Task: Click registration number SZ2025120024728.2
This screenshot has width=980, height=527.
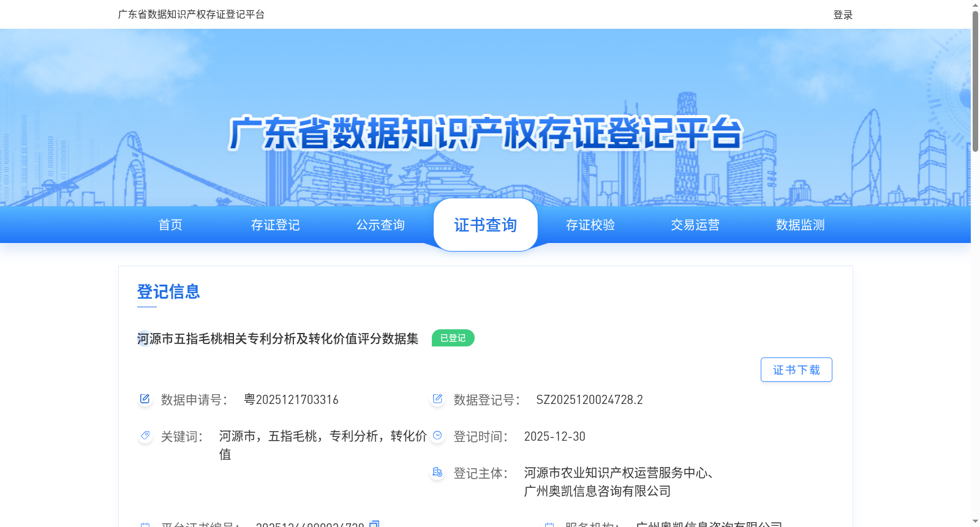Action: pos(589,400)
